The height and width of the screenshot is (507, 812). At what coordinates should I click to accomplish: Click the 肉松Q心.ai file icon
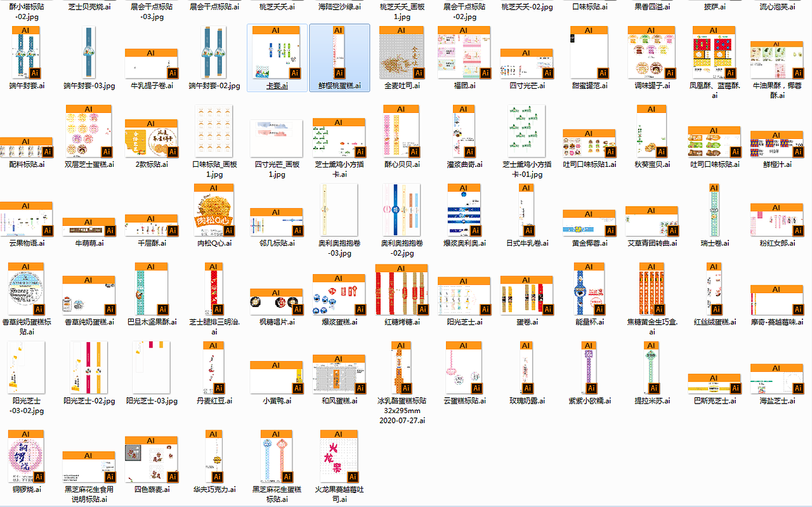click(213, 210)
